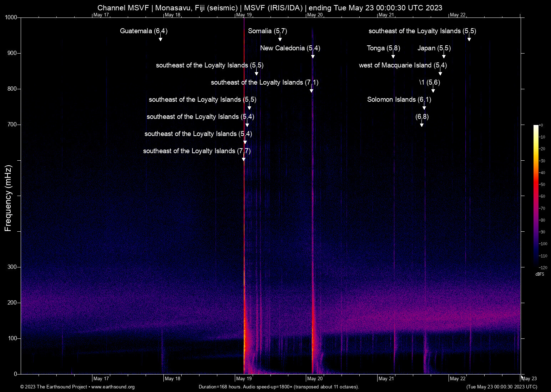Click the arrow below the (6.8) label
551x392 pixels.
422,124
